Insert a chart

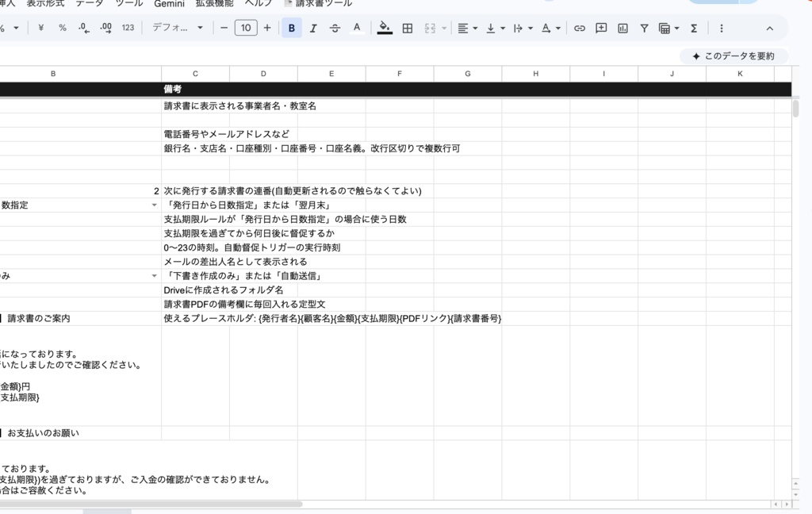pyautogui.click(x=623, y=28)
